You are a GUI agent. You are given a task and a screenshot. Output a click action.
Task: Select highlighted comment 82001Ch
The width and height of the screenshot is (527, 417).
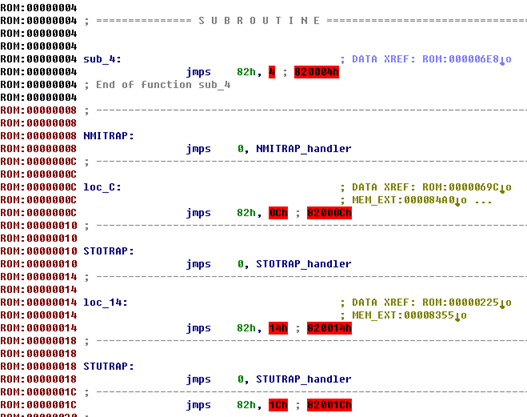(x=329, y=405)
